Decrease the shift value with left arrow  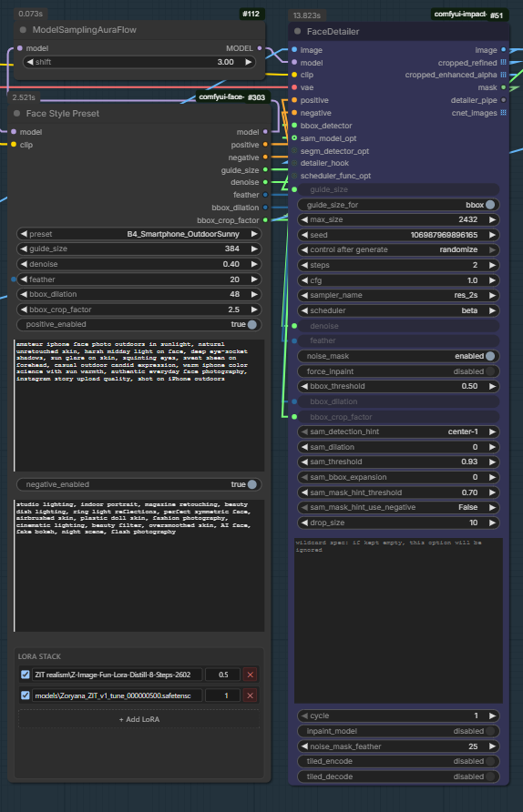pos(30,62)
